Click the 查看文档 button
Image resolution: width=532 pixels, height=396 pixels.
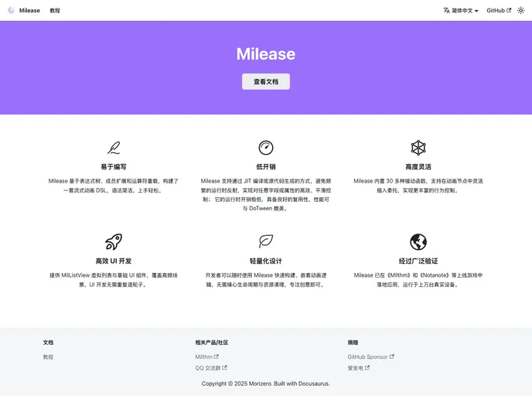tap(266, 81)
